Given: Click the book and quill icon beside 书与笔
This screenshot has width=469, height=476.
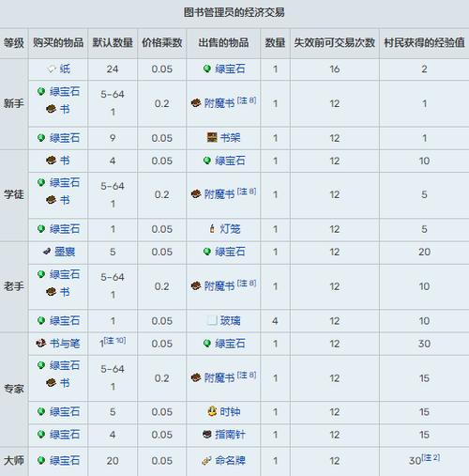Looking at the screenshot, I should (x=41, y=344).
